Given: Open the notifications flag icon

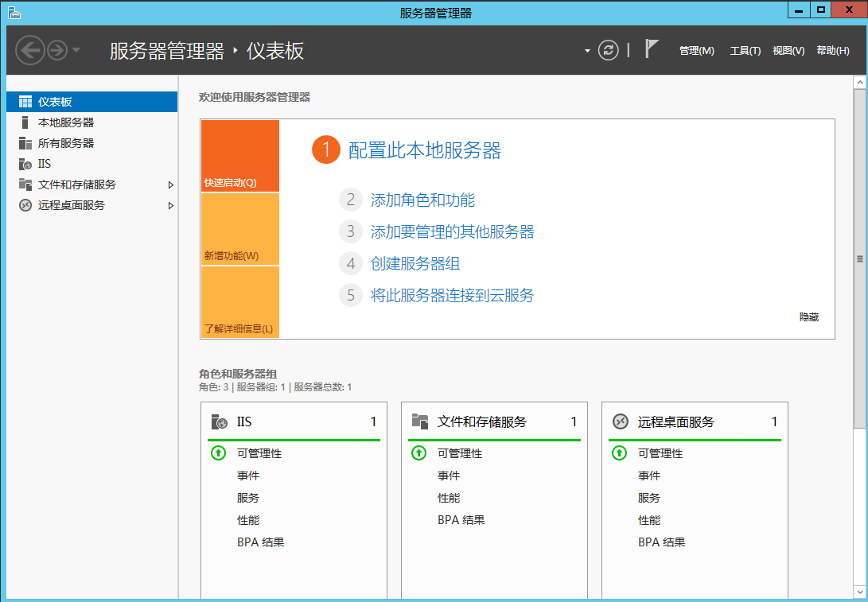Looking at the screenshot, I should (652, 48).
